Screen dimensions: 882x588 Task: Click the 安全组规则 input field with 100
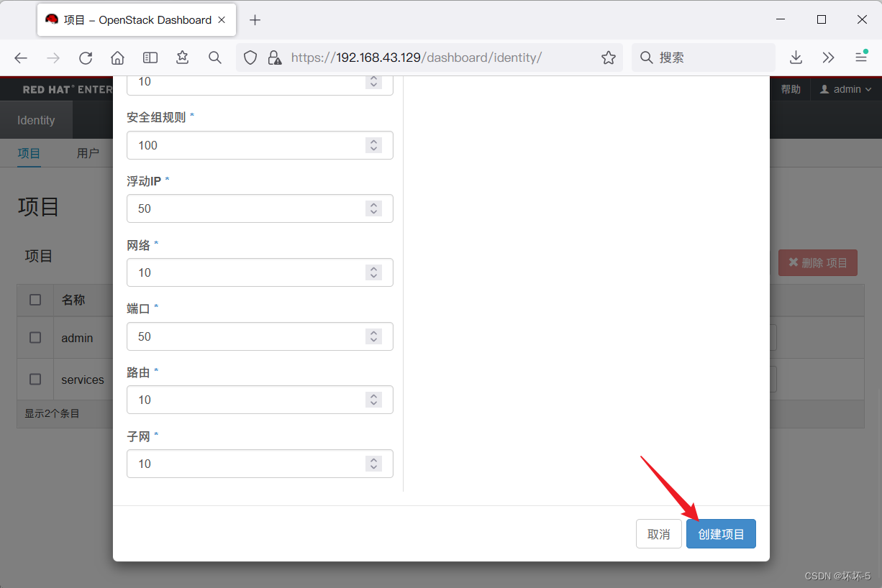pos(260,145)
